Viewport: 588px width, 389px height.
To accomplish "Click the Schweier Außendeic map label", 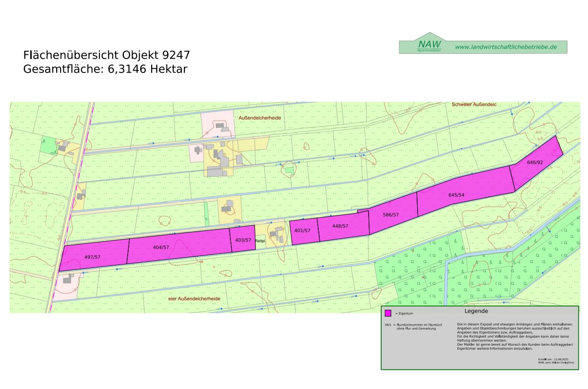I will click(x=473, y=104).
